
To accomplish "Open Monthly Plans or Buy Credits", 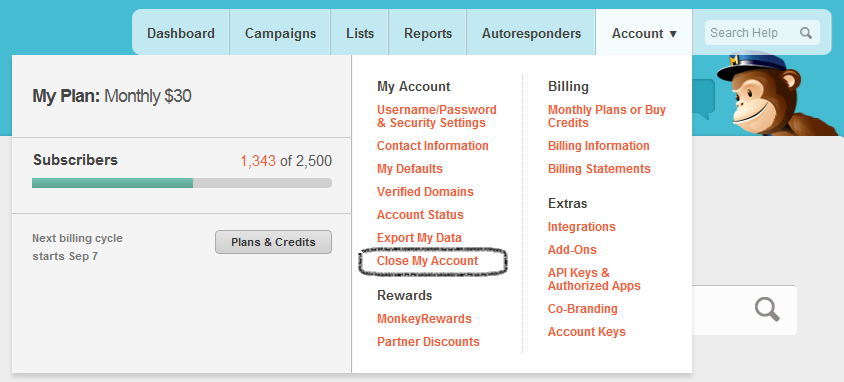I will pyautogui.click(x=607, y=116).
